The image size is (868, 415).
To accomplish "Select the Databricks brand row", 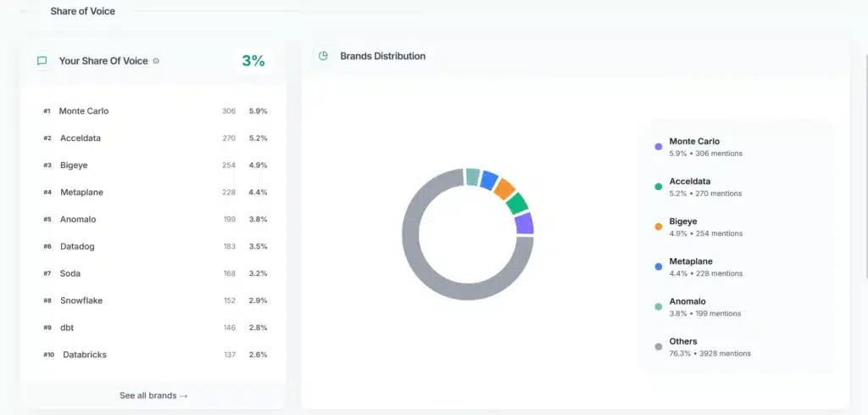I will pyautogui.click(x=155, y=355).
